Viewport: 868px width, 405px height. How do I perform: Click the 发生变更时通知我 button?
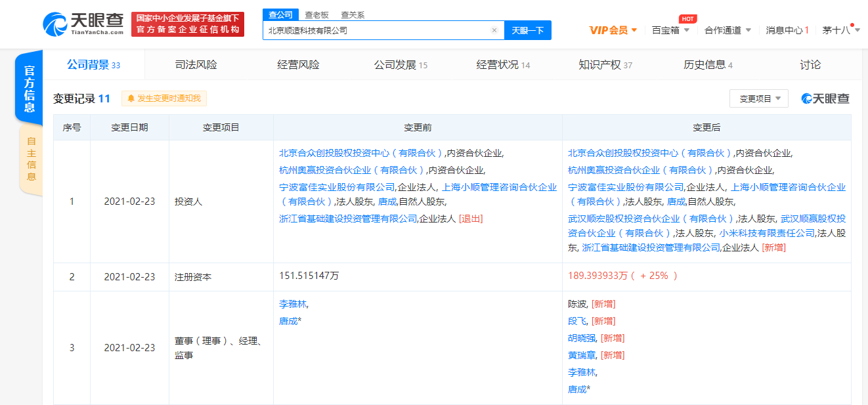(164, 98)
